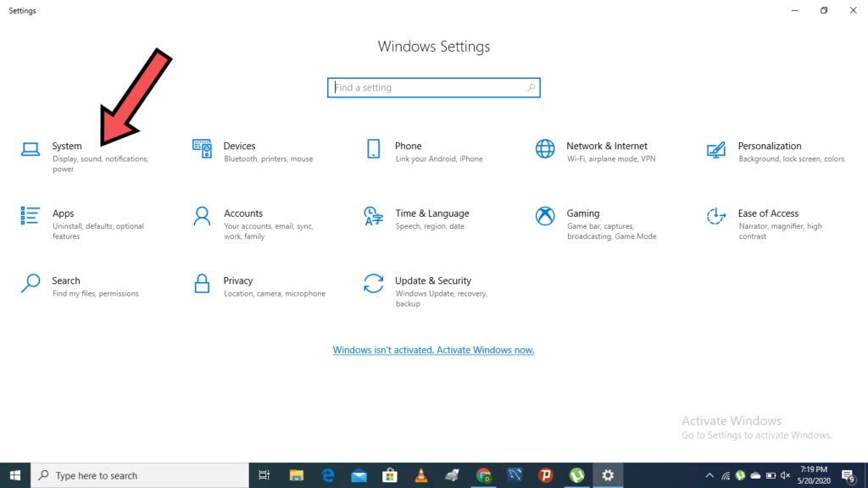Open the Search settings magnifier icon
Viewport: 868px width, 488px height.
31,283
